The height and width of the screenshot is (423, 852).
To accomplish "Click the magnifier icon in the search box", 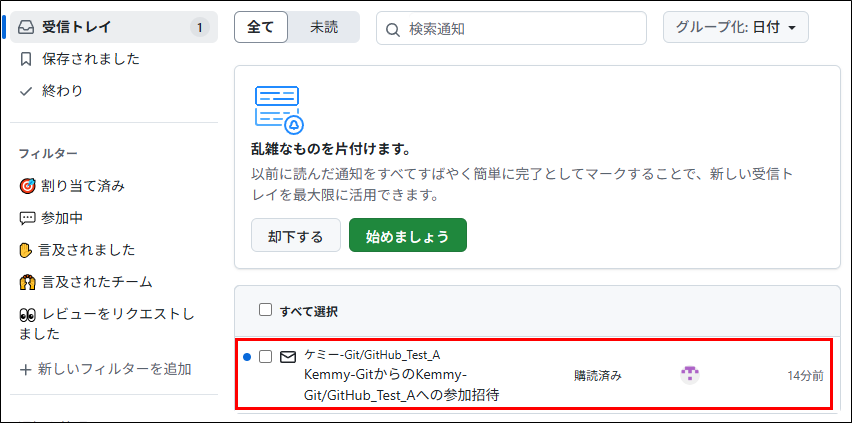I will tap(392, 29).
